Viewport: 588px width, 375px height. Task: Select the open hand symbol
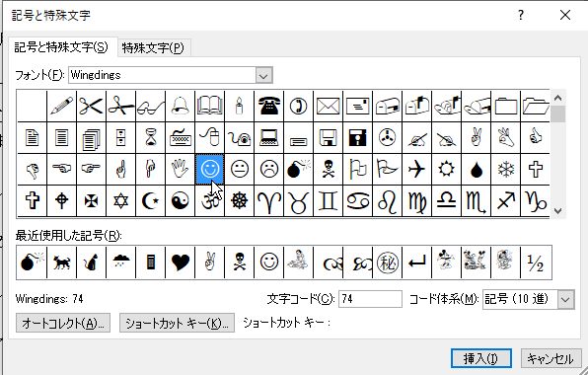180,169
